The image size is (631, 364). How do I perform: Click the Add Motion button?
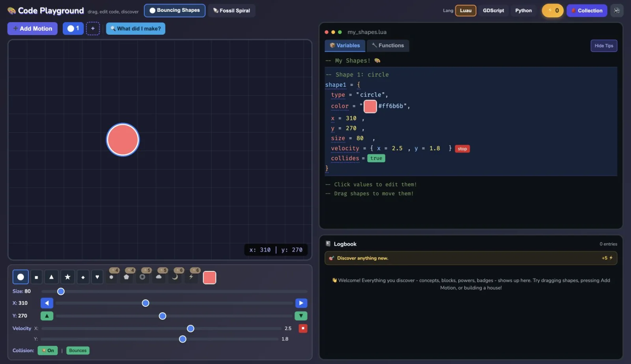pyautogui.click(x=32, y=28)
